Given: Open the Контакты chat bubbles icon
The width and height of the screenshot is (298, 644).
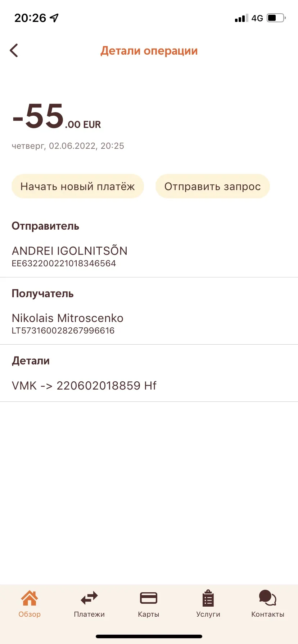Looking at the screenshot, I should click(x=268, y=598).
